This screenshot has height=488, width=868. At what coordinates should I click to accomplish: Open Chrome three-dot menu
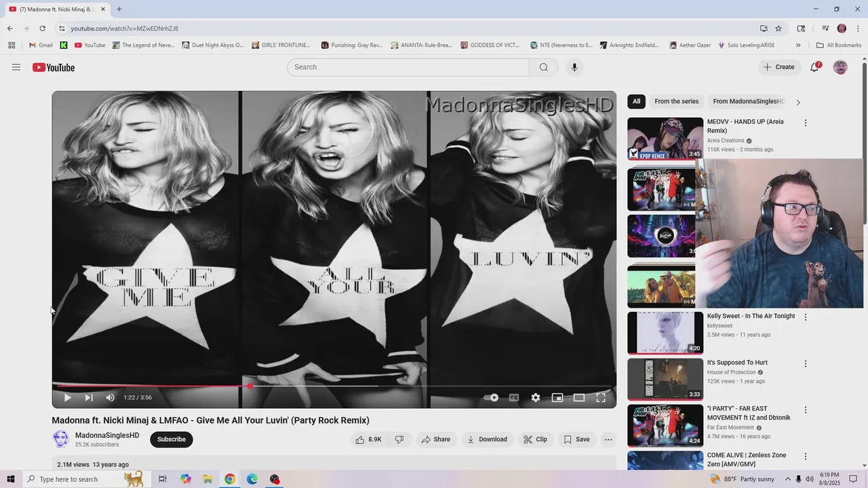click(x=858, y=28)
